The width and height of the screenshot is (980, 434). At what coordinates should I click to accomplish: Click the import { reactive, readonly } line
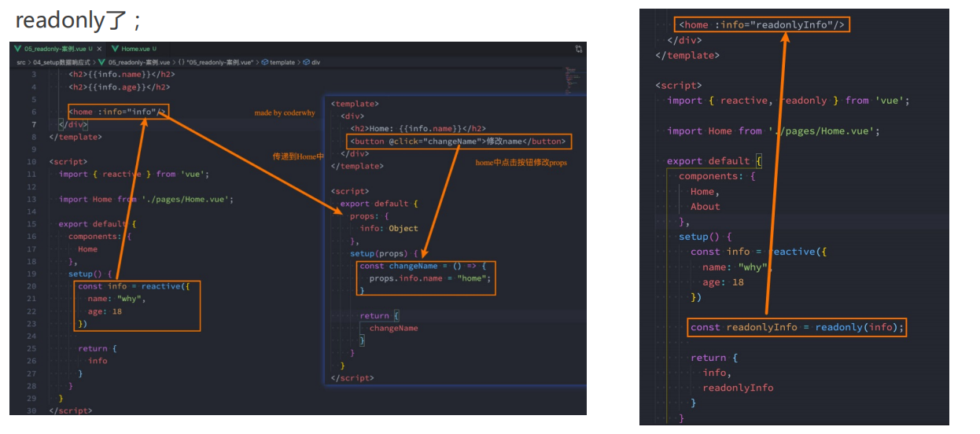[788, 100]
